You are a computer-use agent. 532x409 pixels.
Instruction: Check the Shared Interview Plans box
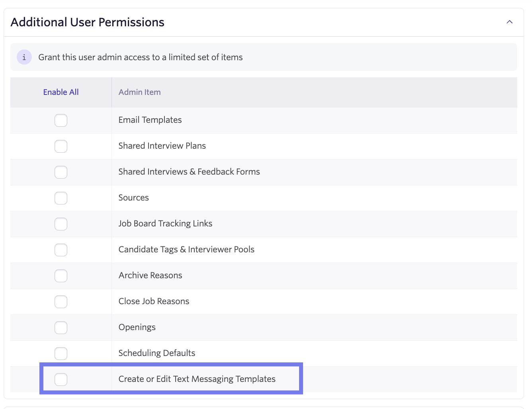[61, 146]
